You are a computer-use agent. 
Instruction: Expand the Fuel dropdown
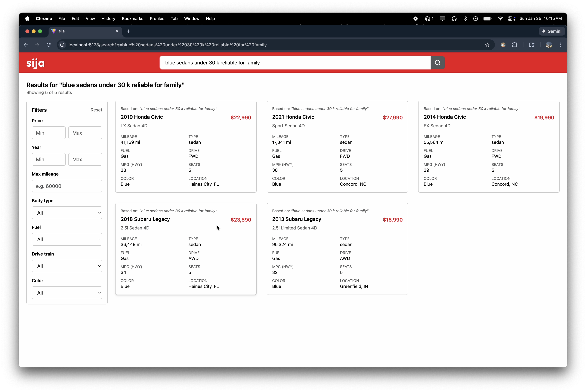pyautogui.click(x=67, y=239)
